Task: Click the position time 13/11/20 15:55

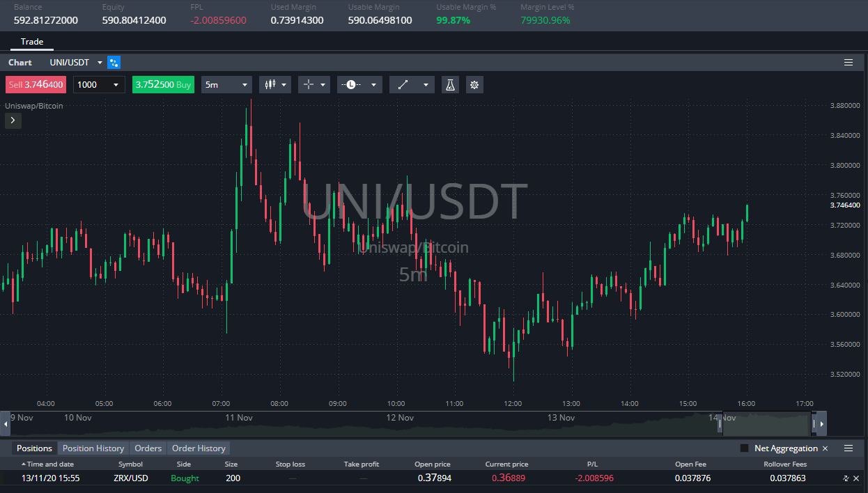Action: coord(50,478)
